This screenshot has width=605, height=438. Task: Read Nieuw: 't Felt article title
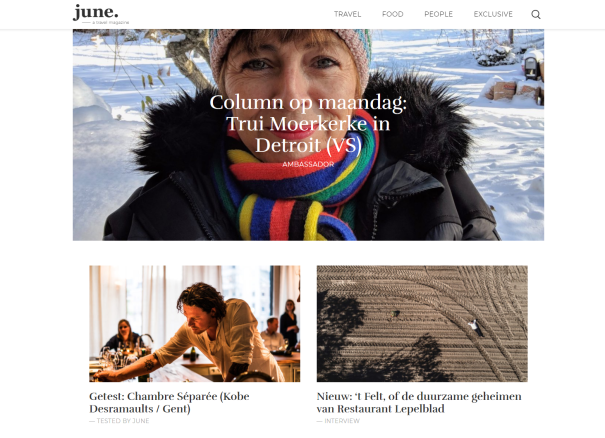point(419,402)
